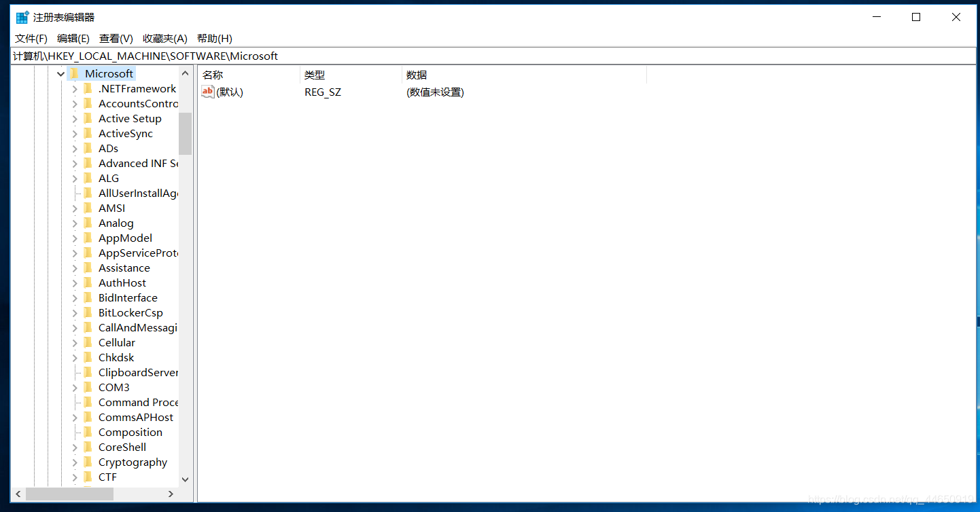Select the (默认) value name
980x512 pixels.
pos(230,92)
